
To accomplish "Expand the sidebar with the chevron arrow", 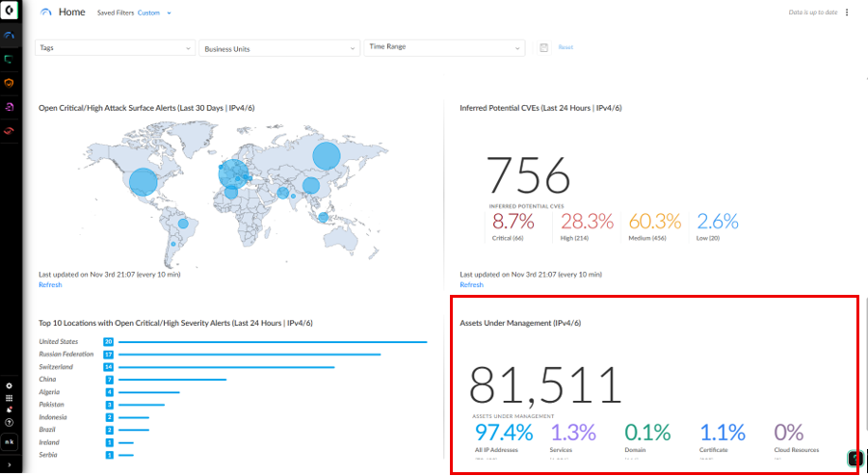I will 9,465.
